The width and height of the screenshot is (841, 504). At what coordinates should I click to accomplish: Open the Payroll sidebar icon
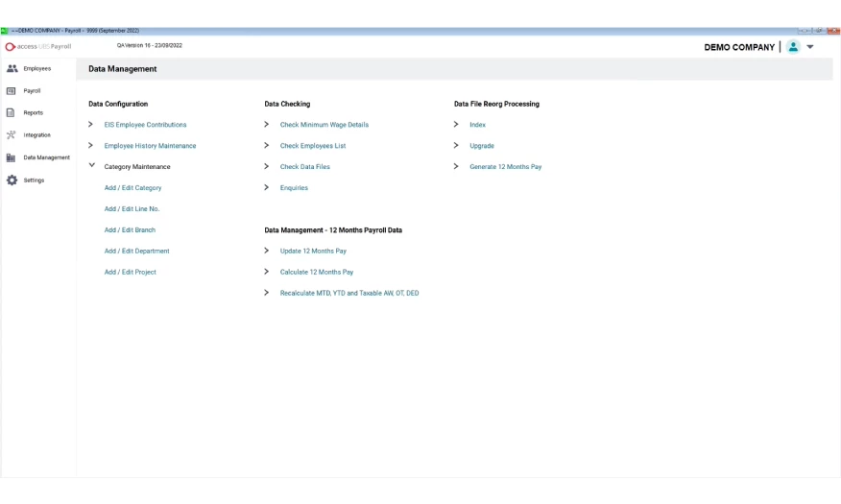click(12, 91)
